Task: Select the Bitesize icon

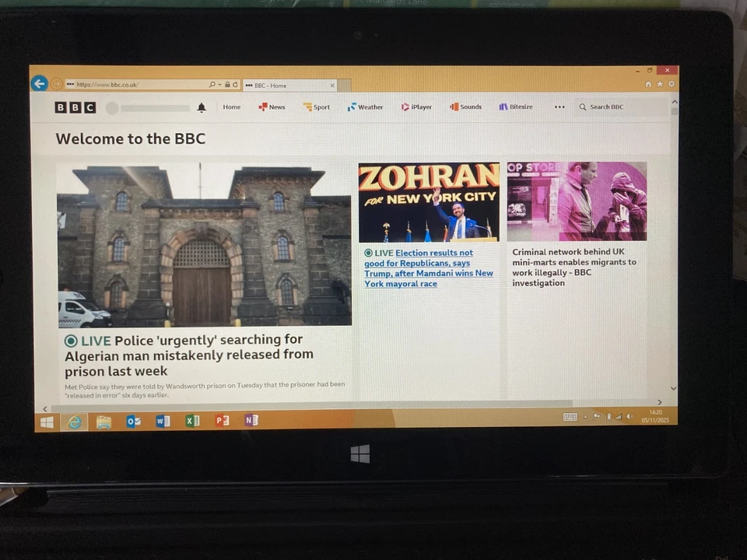Action: pyautogui.click(x=515, y=107)
